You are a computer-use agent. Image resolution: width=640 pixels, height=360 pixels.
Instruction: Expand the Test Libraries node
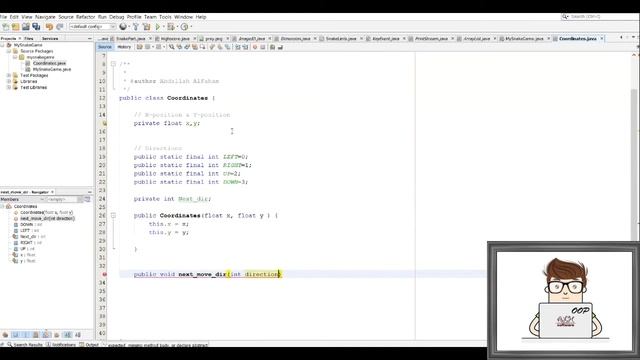(9, 87)
